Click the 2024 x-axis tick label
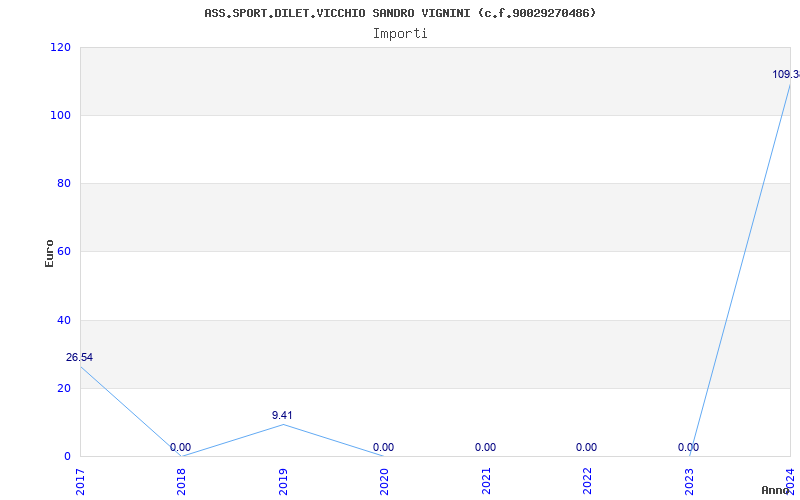Image resolution: width=800 pixels, height=500 pixels. pos(790,481)
